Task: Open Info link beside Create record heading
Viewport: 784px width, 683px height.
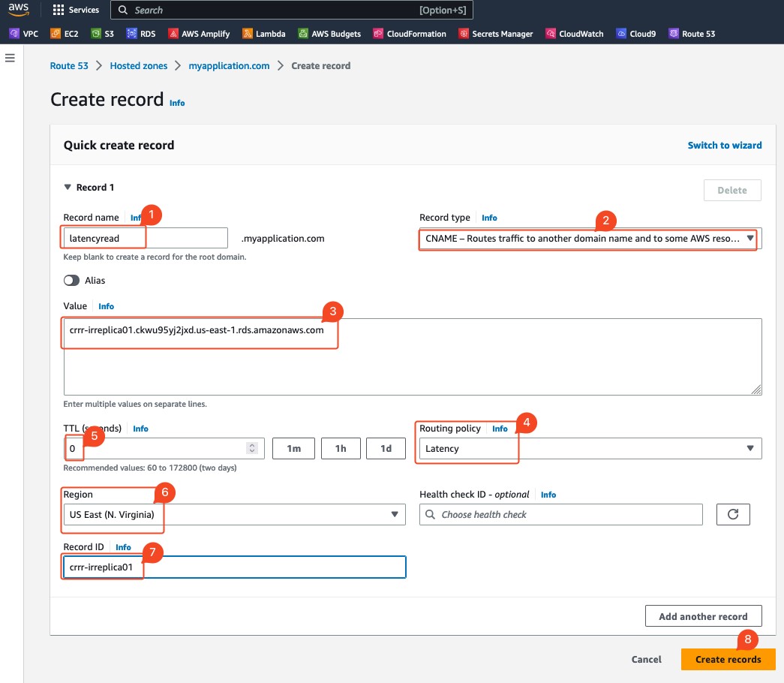Action: point(177,103)
